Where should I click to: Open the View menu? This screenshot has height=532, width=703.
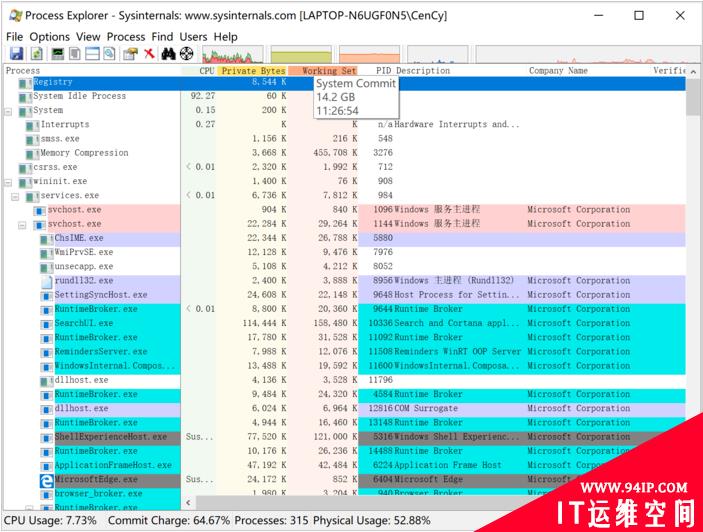coord(88,37)
